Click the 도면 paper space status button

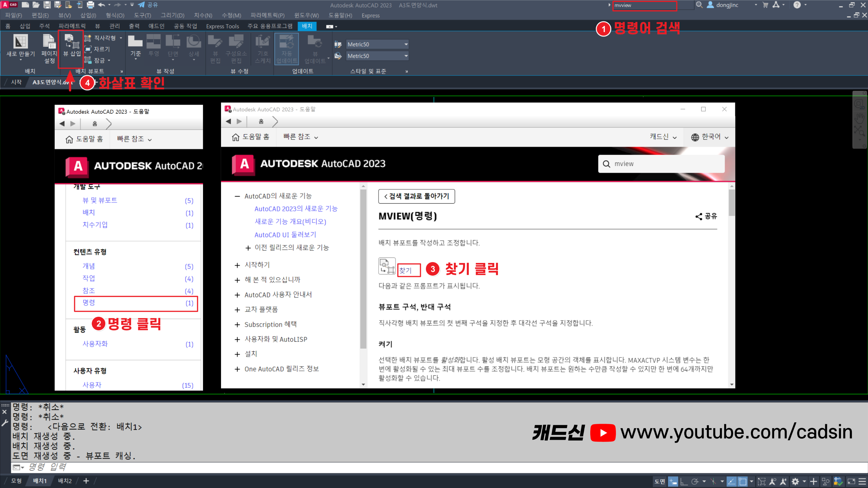[659, 481]
